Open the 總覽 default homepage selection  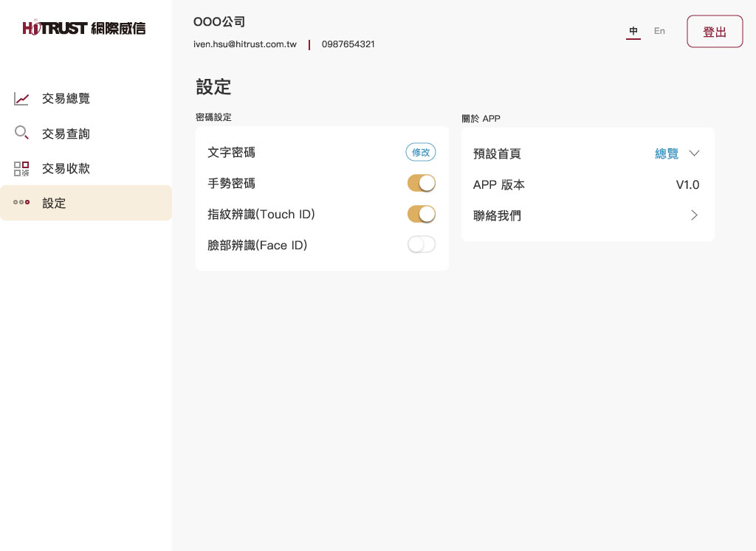pyautogui.click(x=666, y=153)
